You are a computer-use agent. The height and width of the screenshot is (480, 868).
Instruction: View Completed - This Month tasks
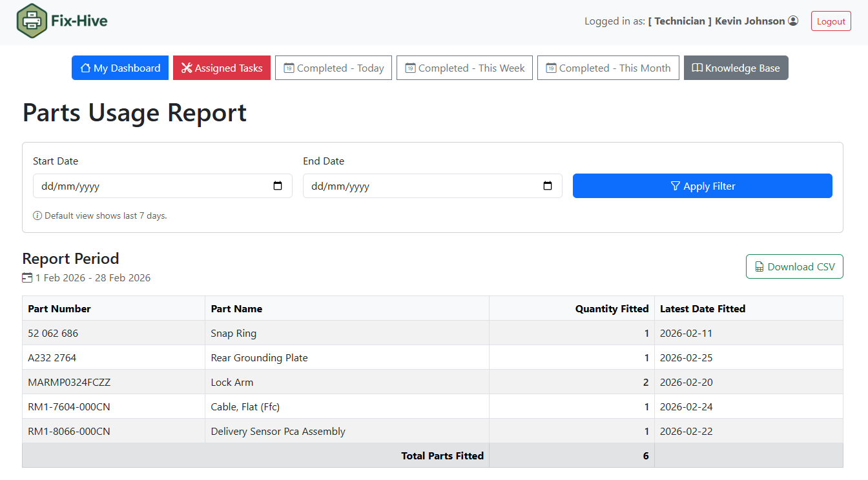[x=608, y=68]
